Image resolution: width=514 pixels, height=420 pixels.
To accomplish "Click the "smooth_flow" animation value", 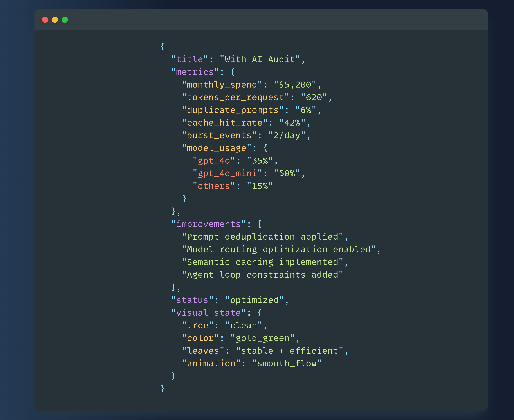I will pyautogui.click(x=287, y=363).
